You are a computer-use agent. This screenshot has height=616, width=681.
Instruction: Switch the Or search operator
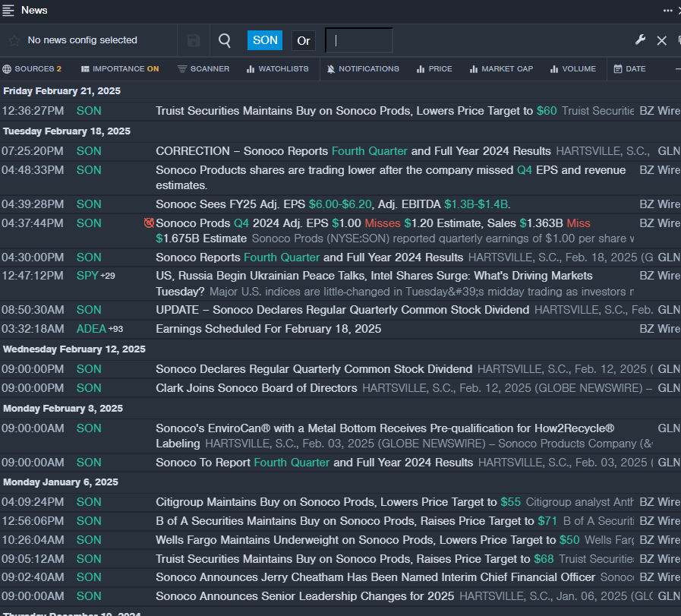(x=304, y=40)
